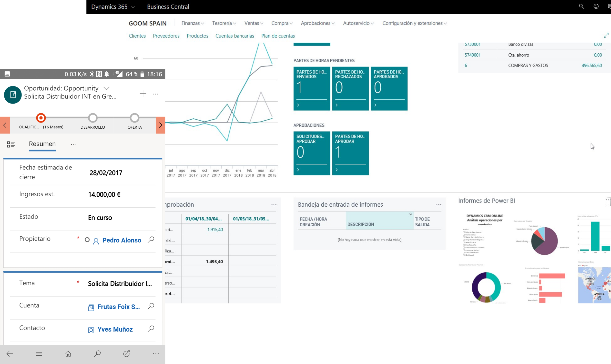Tap the hamburger menu in bottom bar
The width and height of the screenshot is (611, 364).
[x=39, y=354]
